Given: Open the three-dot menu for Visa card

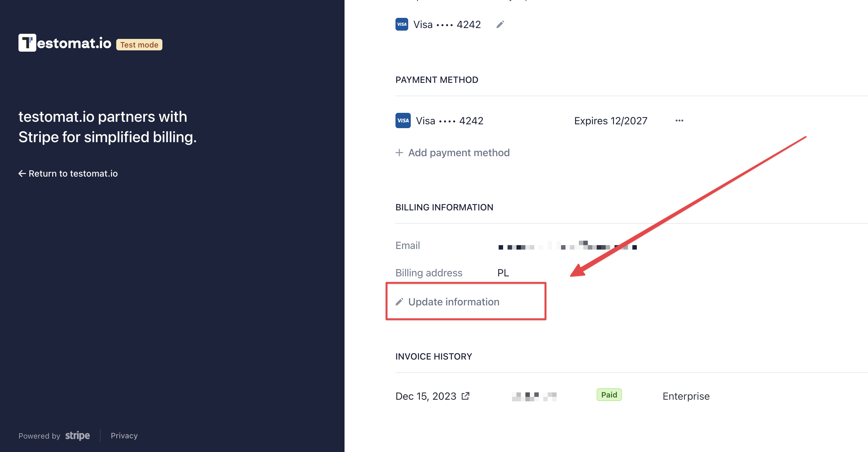Looking at the screenshot, I should click(x=679, y=120).
